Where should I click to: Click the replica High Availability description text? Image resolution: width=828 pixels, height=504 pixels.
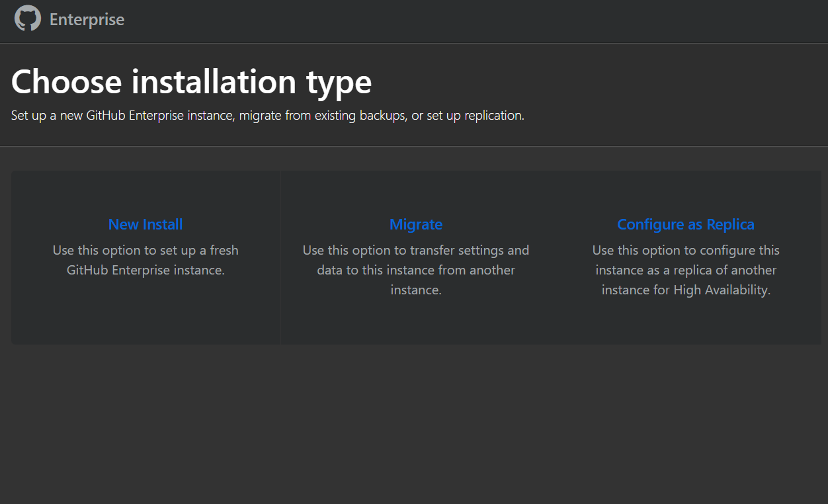[686, 270]
